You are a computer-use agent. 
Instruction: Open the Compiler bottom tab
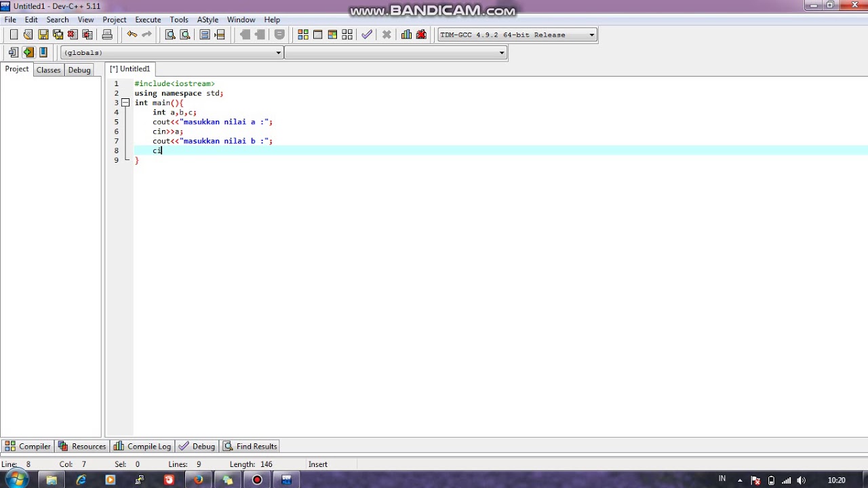coord(28,446)
